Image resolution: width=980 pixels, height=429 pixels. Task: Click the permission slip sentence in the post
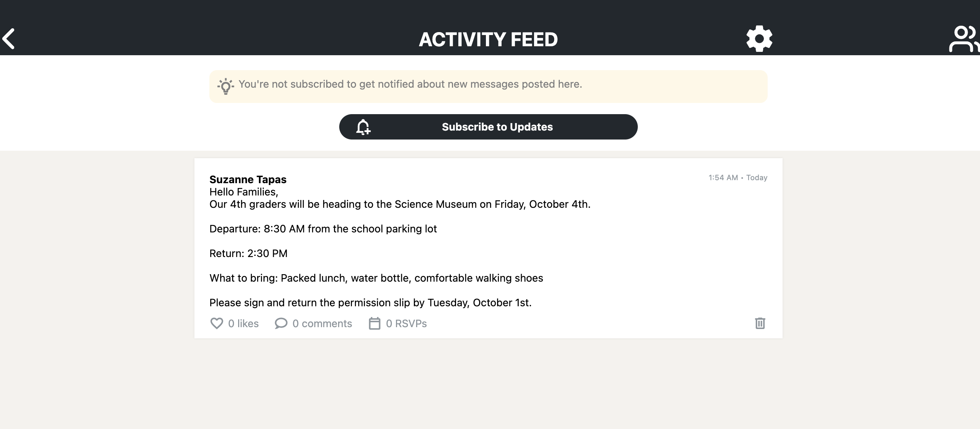[x=370, y=303]
